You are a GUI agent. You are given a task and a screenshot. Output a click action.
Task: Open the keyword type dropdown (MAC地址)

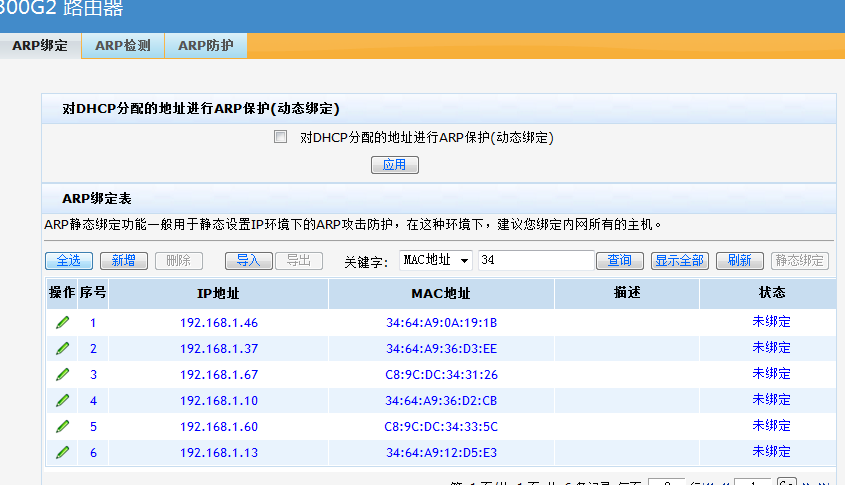(436, 260)
